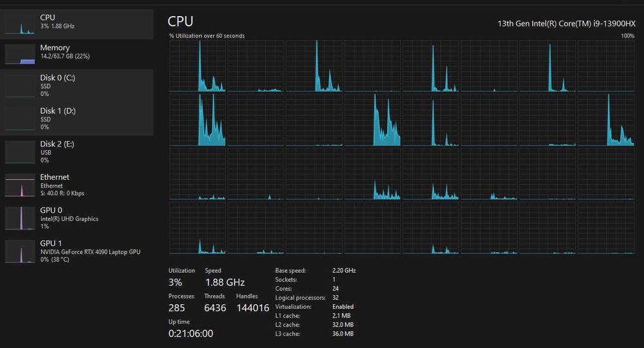Viewport: 644px width, 348px height.
Task: Click the GPU 0 Intel UHD Graphics thumbnail
Action: tap(20, 218)
